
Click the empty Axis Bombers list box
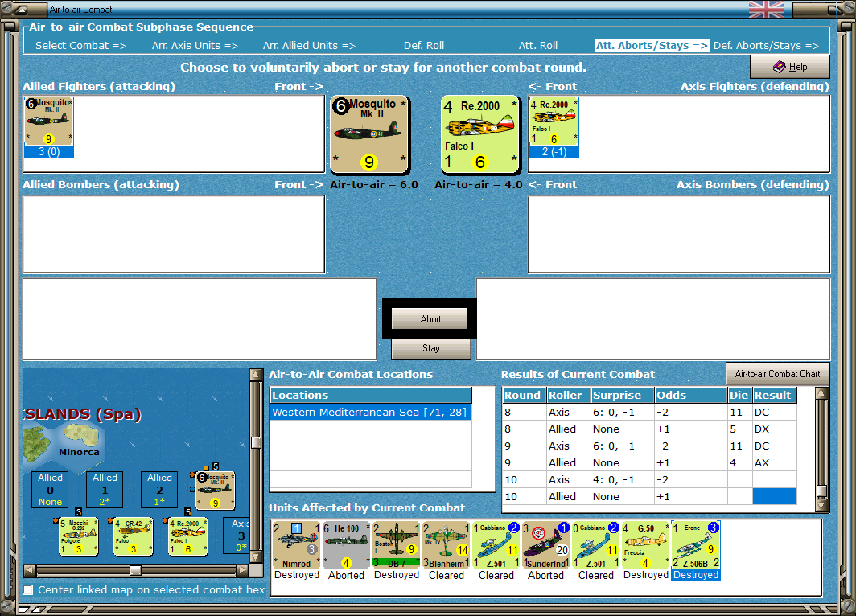click(x=678, y=234)
